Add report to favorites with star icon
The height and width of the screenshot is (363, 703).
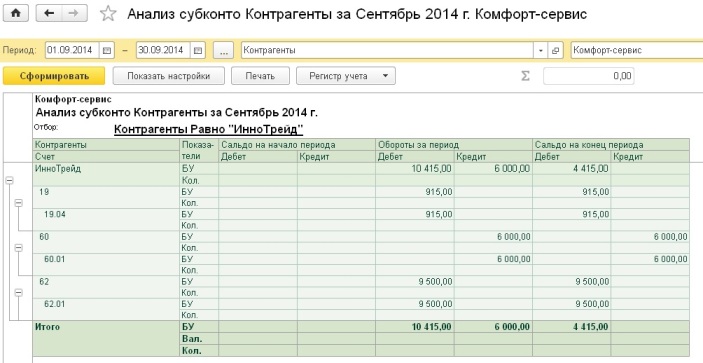click(108, 14)
